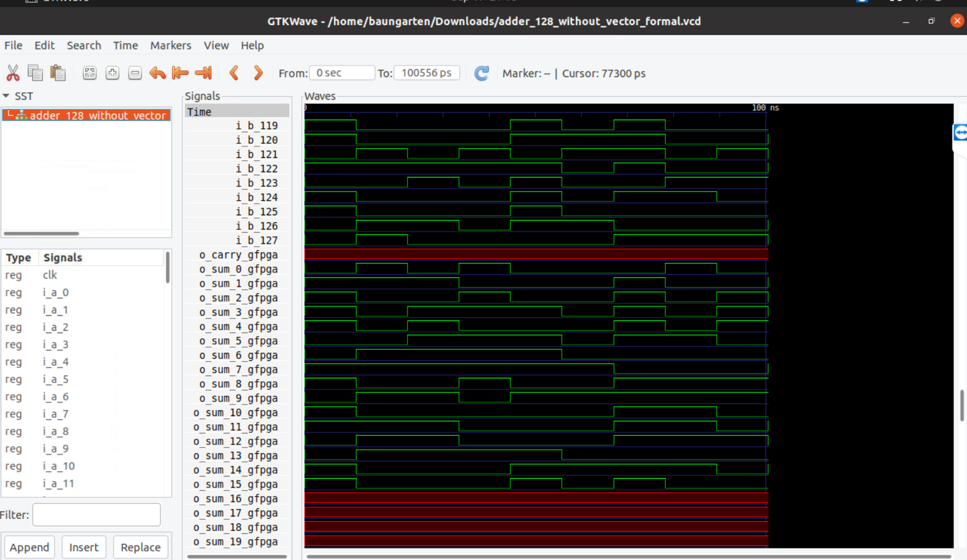Click the Paste clipboard icon
967x560 pixels.
(58, 73)
